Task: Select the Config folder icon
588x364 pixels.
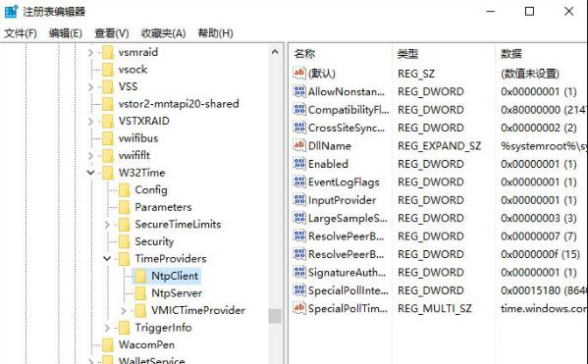Action: [124, 189]
